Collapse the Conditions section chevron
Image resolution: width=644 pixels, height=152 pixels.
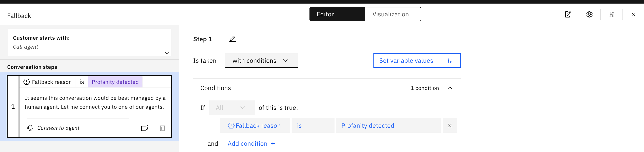pos(449,88)
